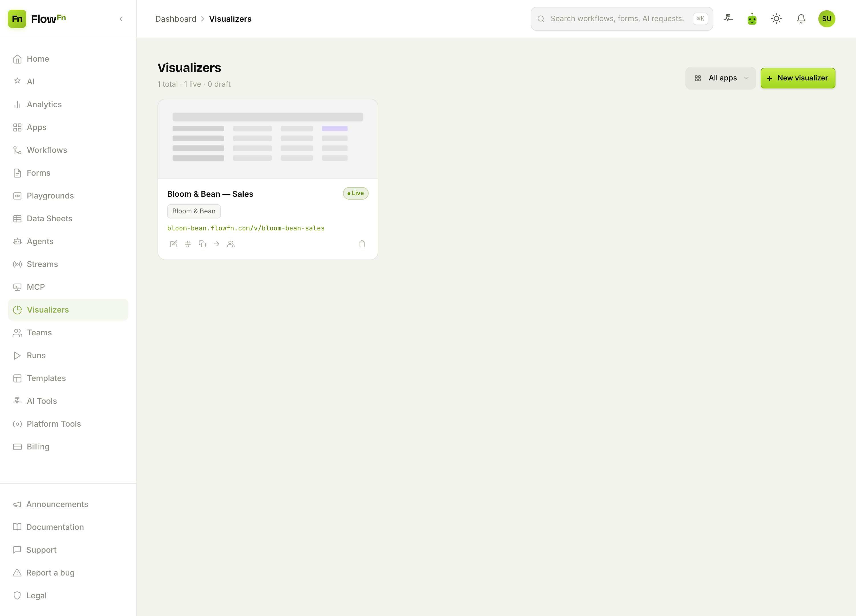856x616 pixels.
Task: Click the Live status badge
Action: point(356,193)
